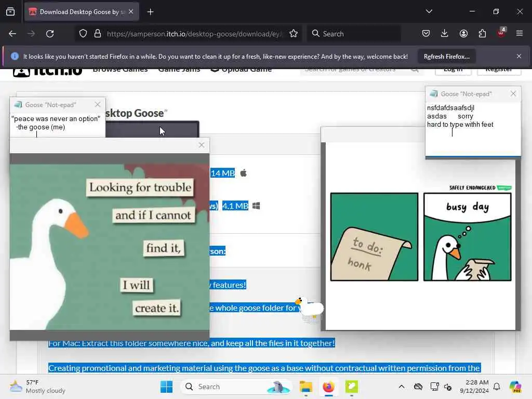Screen dimensions: 532x399
Task: Open the Copilot preview icon
Action: pyautogui.click(x=515, y=387)
